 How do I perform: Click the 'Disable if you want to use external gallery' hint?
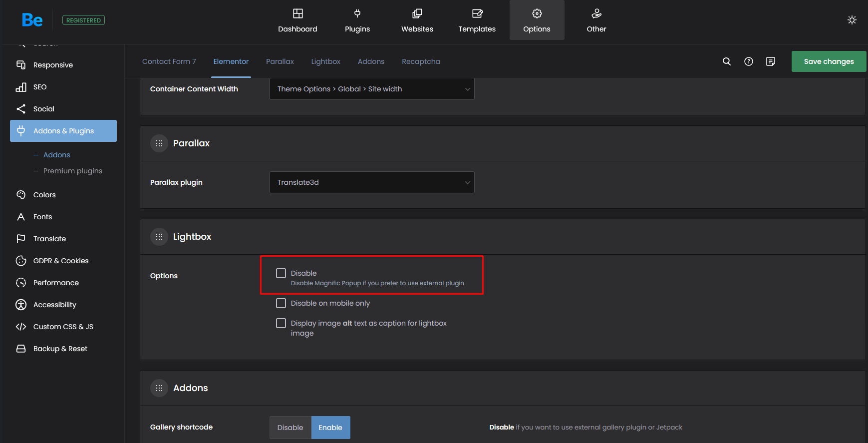coord(586,428)
